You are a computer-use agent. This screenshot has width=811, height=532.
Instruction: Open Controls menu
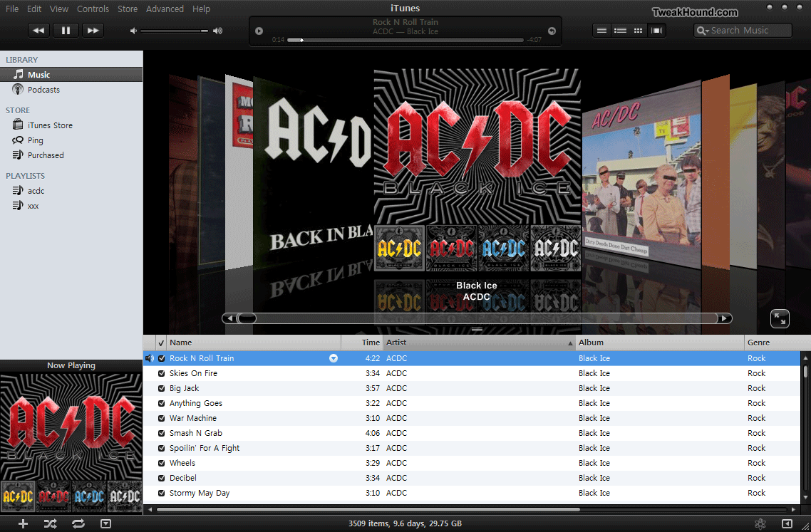pyautogui.click(x=93, y=9)
